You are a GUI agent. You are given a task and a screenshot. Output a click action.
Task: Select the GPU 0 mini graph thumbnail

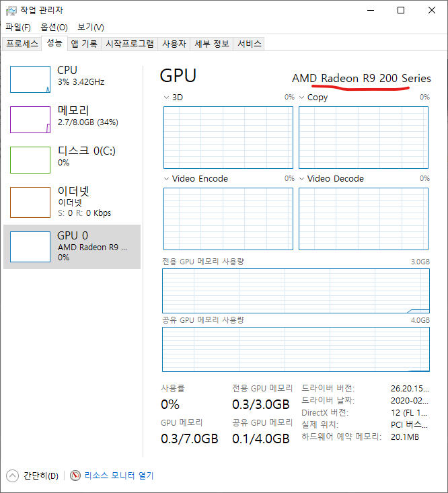point(30,247)
